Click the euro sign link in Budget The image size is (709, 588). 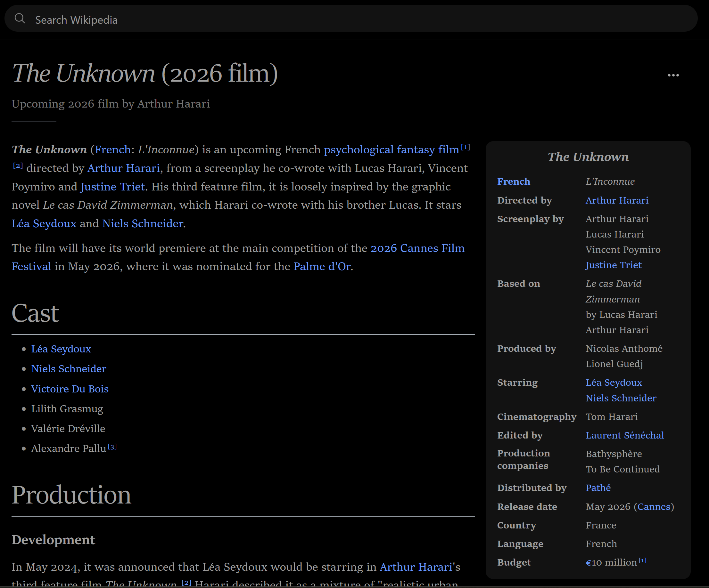coord(588,563)
